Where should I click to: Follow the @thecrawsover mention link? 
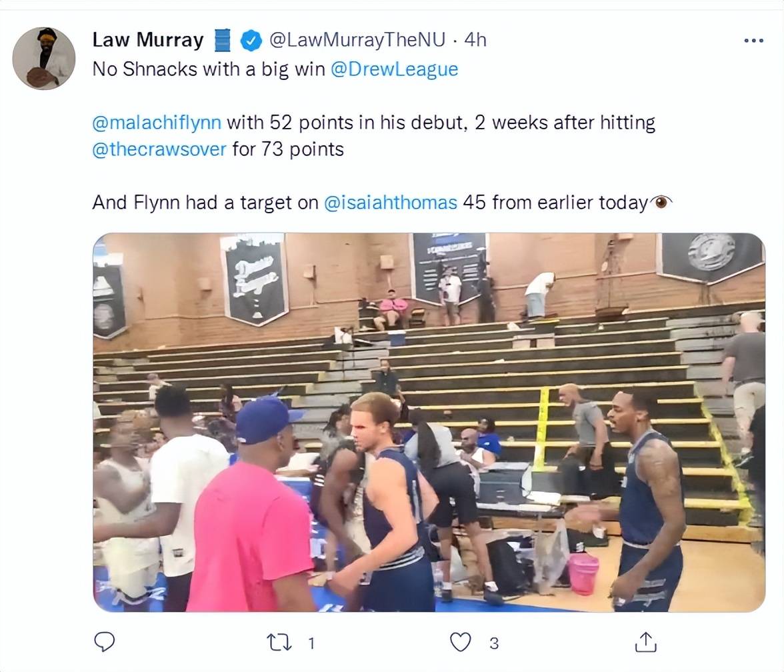159,149
